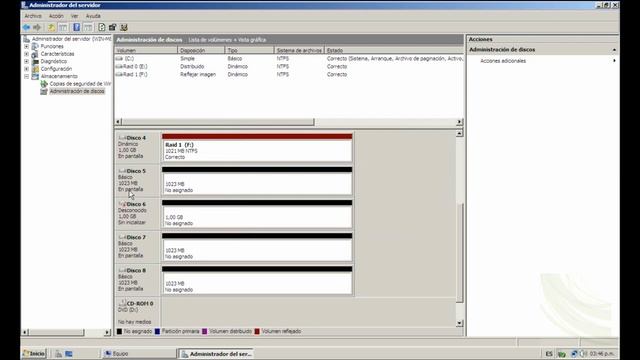This screenshot has width=640, height=360.
Task: Click the Administración de discos tree icon
Action: [44, 91]
